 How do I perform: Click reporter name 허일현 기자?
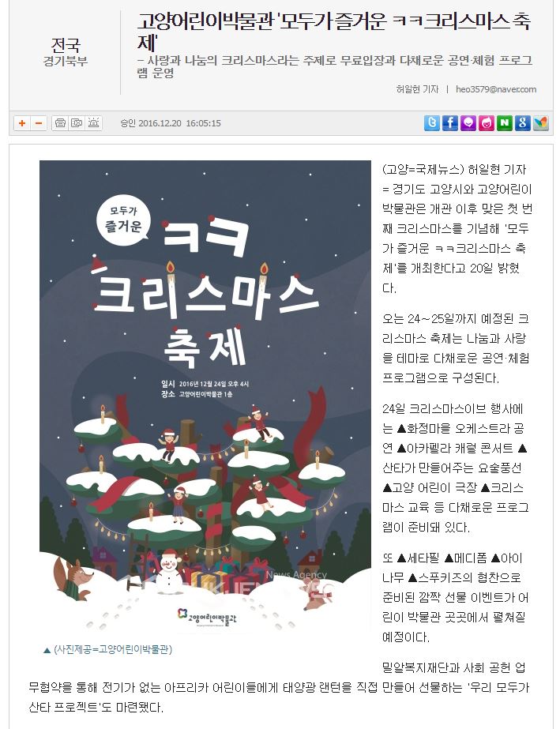[417, 89]
